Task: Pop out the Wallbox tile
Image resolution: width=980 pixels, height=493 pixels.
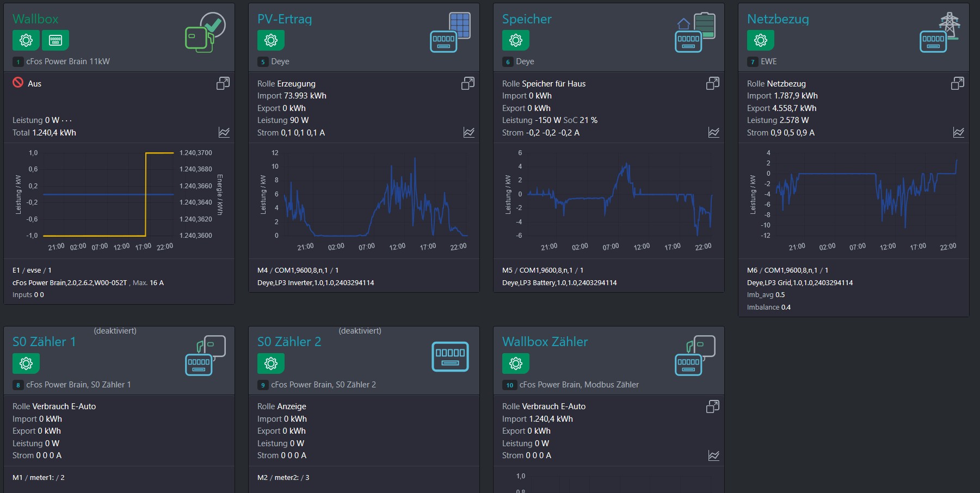Action: [223, 83]
